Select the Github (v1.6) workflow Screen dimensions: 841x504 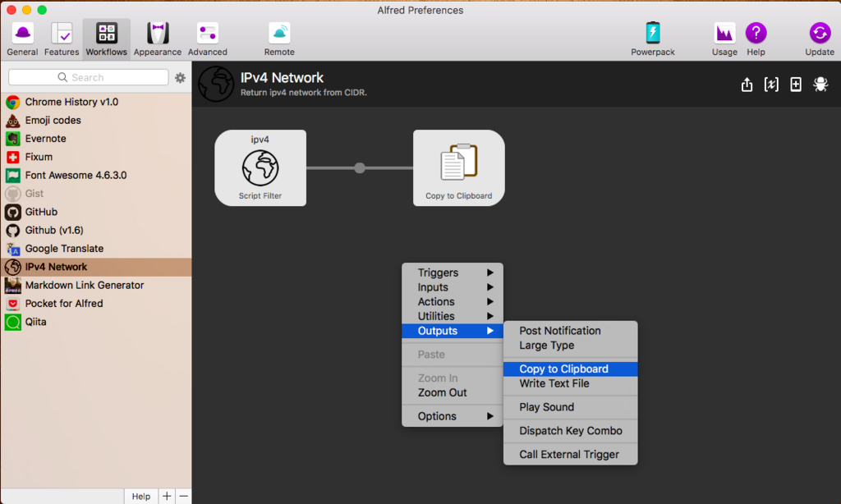(96, 230)
